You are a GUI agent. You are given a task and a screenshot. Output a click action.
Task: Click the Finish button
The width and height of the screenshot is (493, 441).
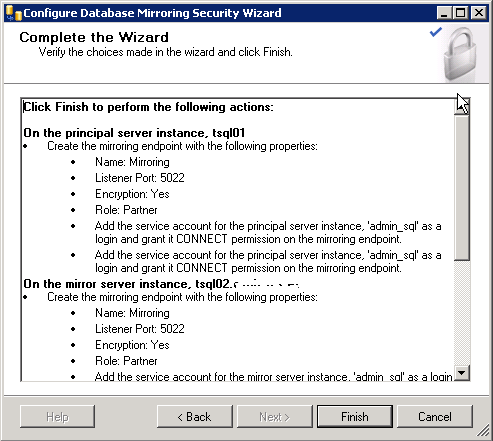point(355,417)
